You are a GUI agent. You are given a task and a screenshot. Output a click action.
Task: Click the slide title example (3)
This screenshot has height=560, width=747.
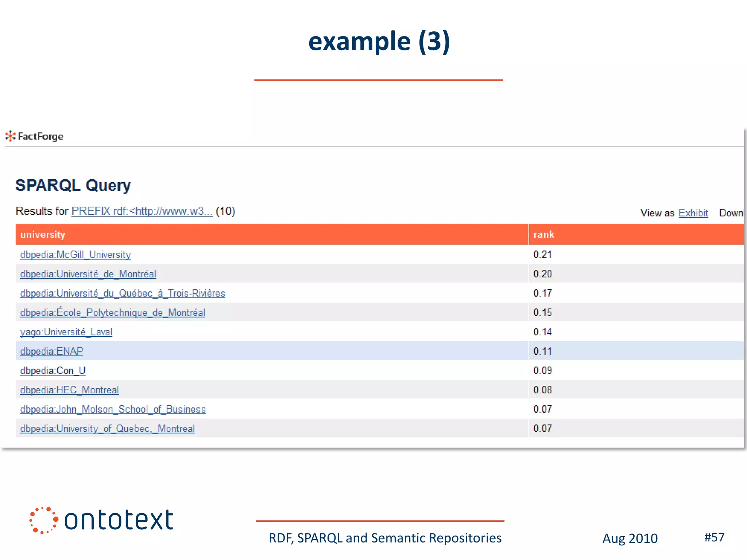click(x=379, y=41)
